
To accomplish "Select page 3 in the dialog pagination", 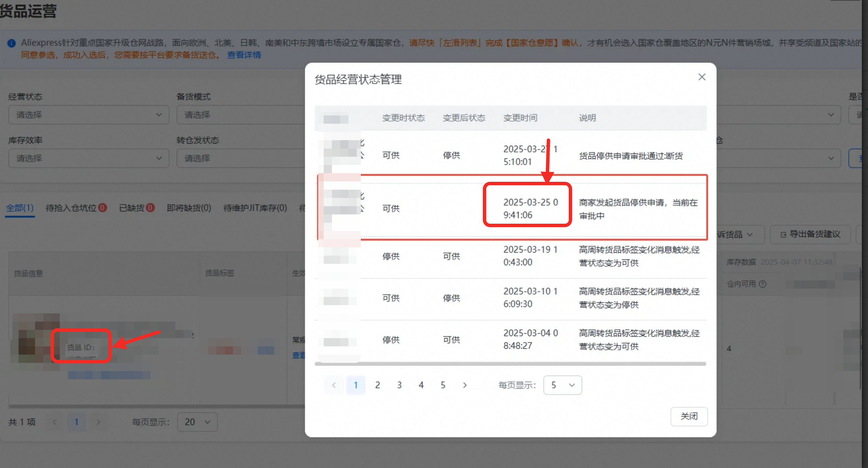I will 399,385.
